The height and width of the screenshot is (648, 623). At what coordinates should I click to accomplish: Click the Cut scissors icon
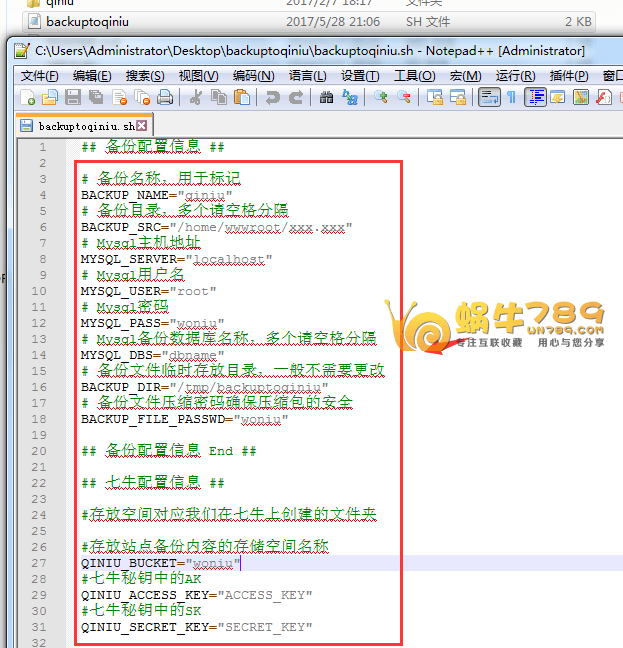(x=196, y=97)
